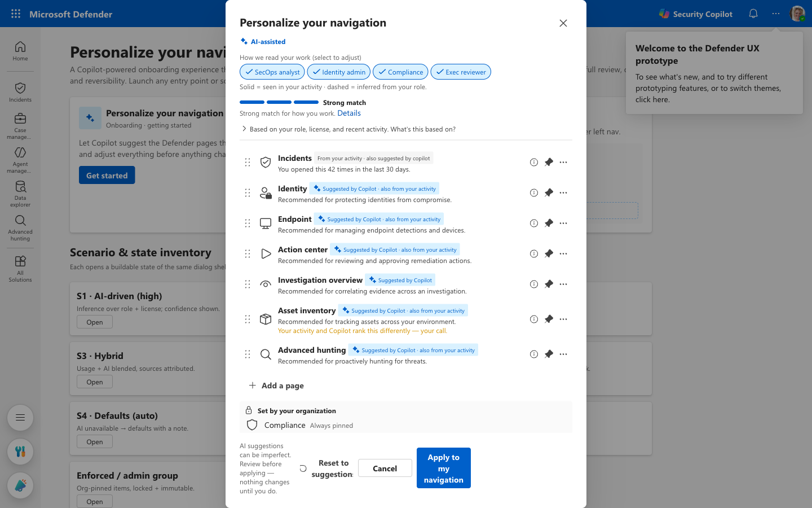
Task: Click the hamburger menu floating button
Action: click(20, 418)
